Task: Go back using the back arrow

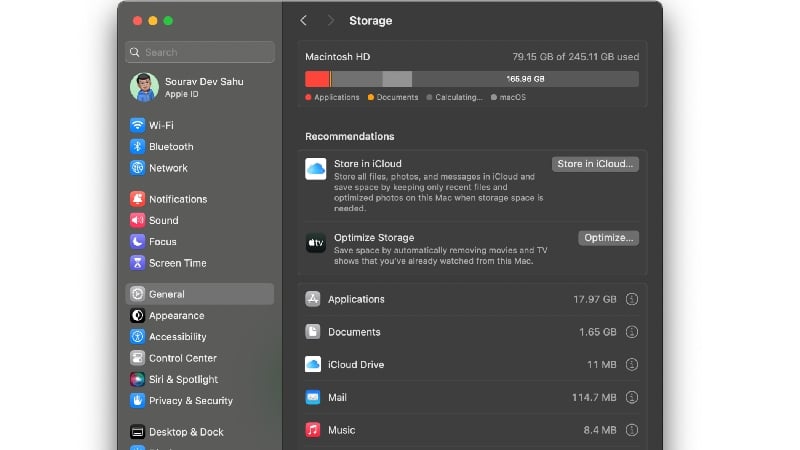Action: [x=304, y=20]
